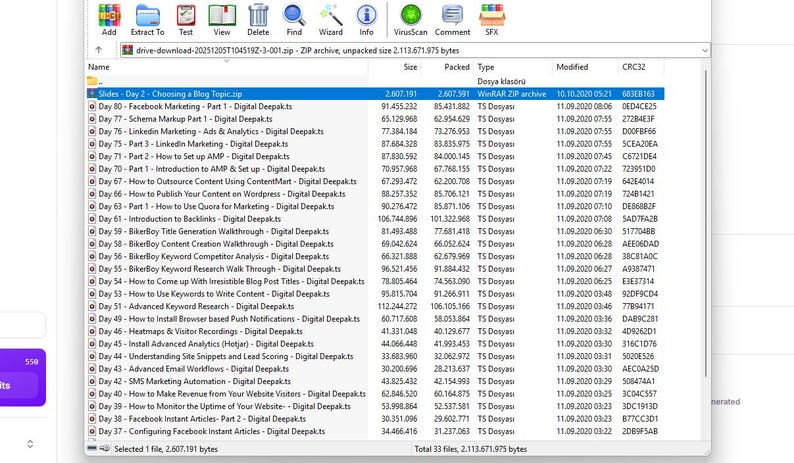
Task: Select Day 55 - BikerBoy Keyword Research Walk Through
Action: tap(375, 269)
